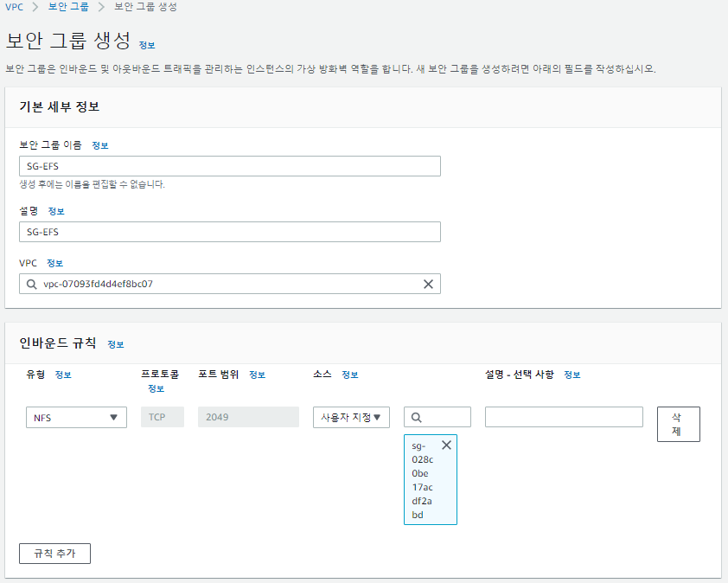Open 정보 link next to 설명 label
The width and height of the screenshot is (728, 583).
coord(56,211)
